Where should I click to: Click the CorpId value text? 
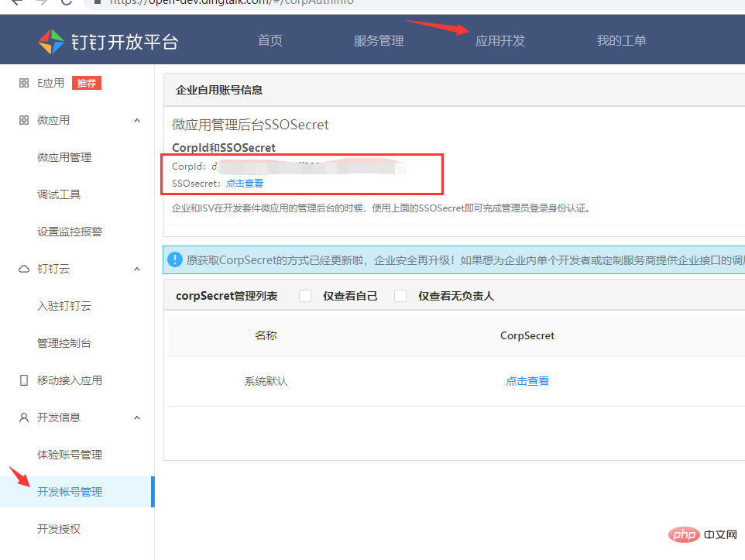pyautogui.click(x=309, y=167)
